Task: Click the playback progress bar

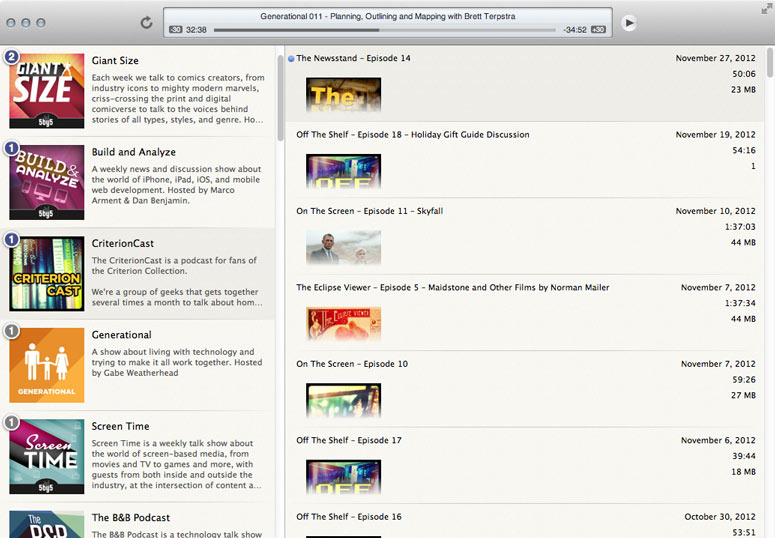Action: (x=384, y=30)
